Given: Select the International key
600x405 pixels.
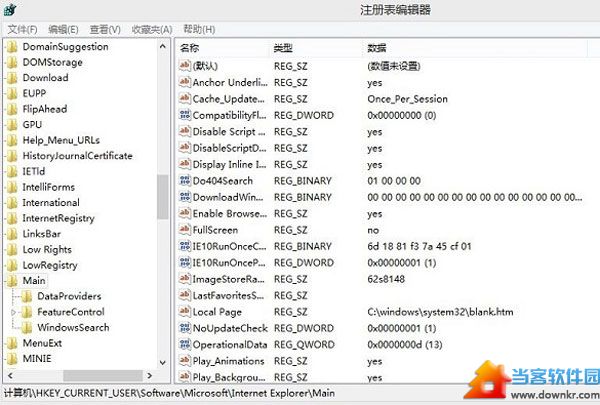Looking at the screenshot, I should pyautogui.click(x=51, y=202).
